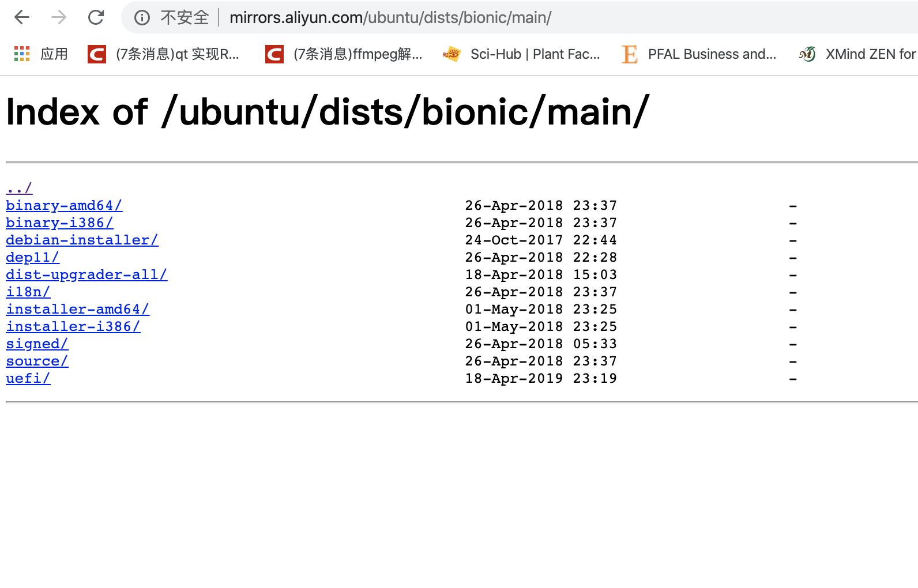This screenshot has height=588, width=918.
Task: Open the uefi directory
Action: (28, 378)
